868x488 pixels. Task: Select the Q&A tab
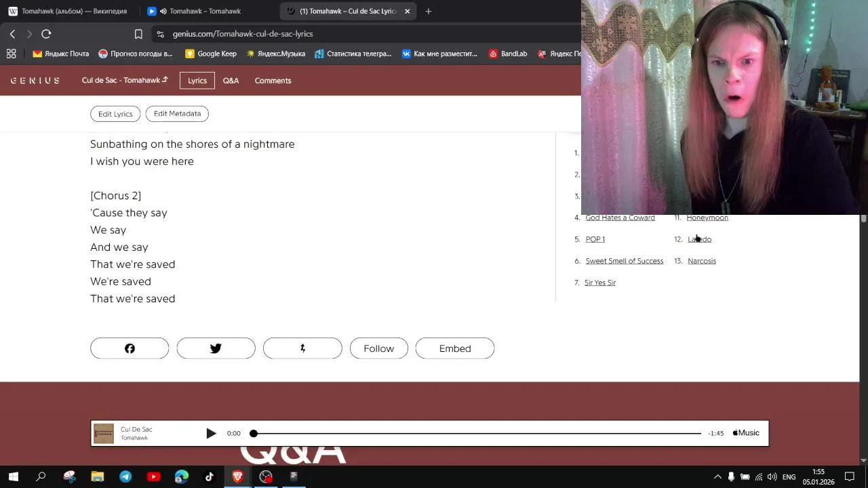pos(231,81)
